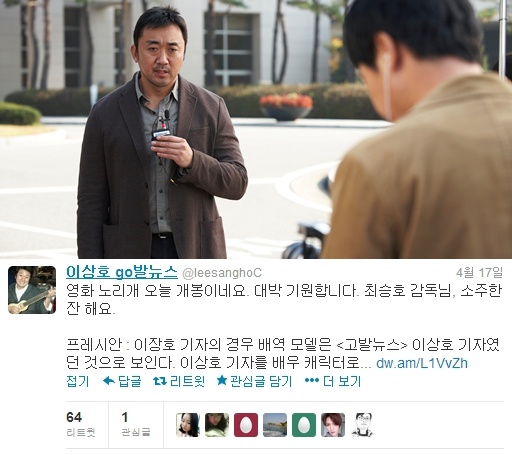The image size is (512, 455).
Task: Click the reply arrow icon
Action: pyautogui.click(x=109, y=381)
